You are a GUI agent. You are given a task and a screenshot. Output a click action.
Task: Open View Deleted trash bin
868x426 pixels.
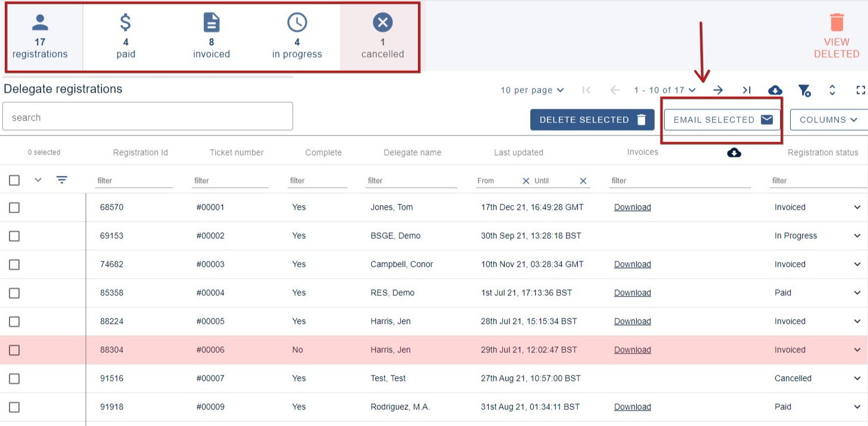[x=836, y=37]
